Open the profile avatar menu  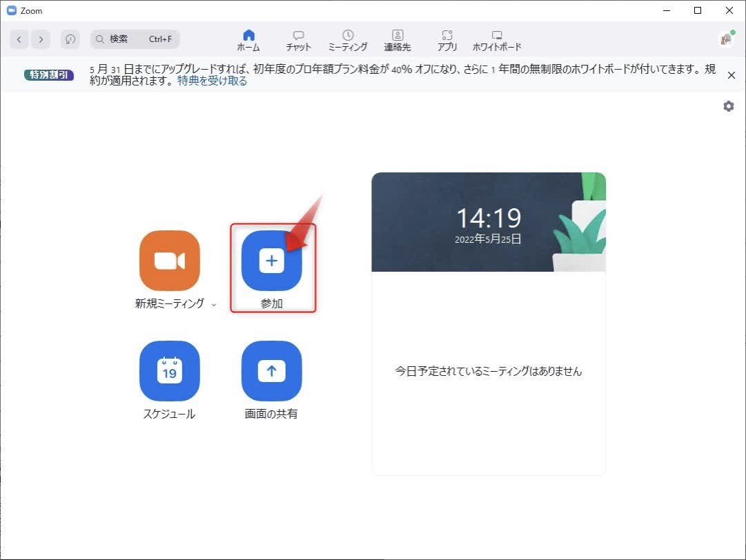(727, 39)
